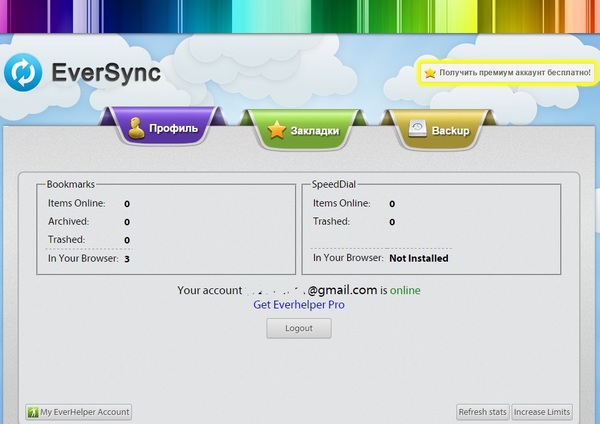
Task: Click the user avatar icon on Профиль tab
Action: click(x=134, y=128)
